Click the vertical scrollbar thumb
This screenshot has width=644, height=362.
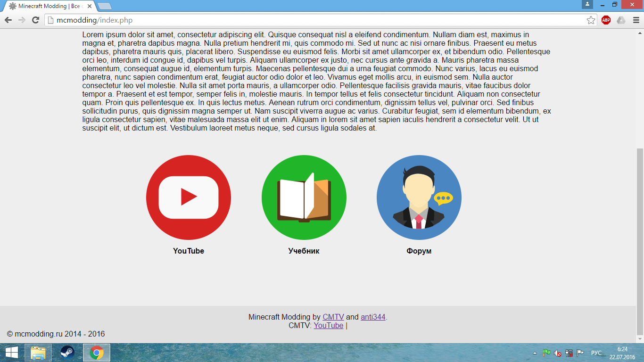point(640,241)
